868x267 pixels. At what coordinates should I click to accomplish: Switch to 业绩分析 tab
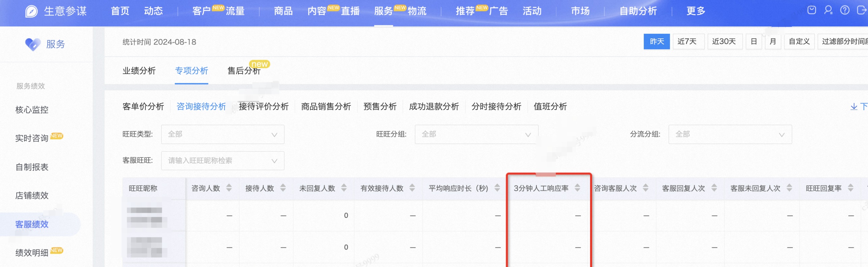click(139, 70)
